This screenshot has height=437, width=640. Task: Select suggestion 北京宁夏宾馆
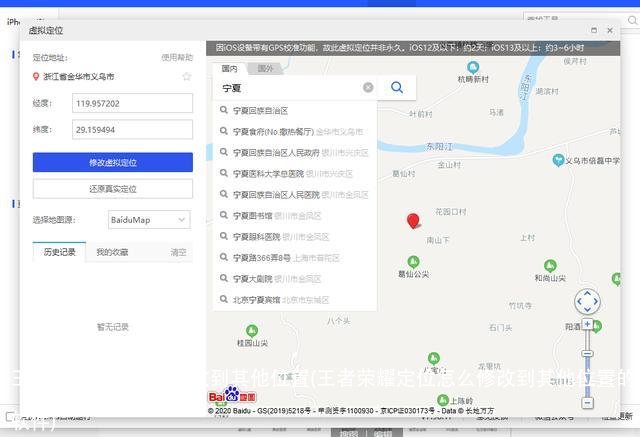pos(294,300)
